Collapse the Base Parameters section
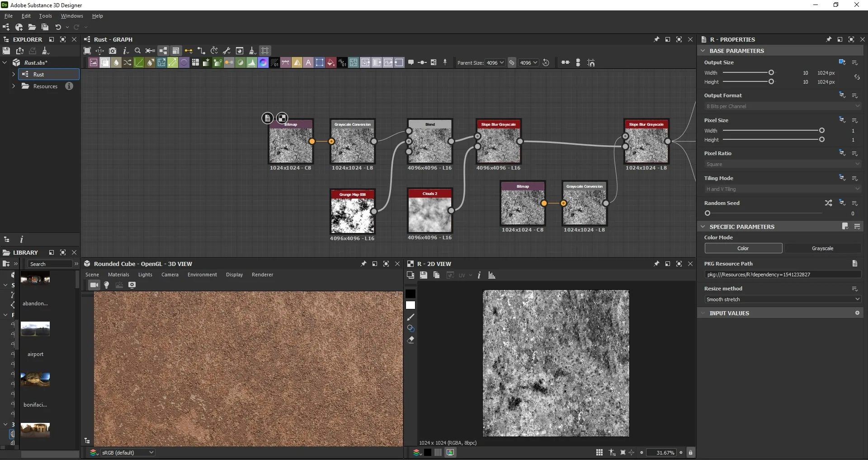 (x=703, y=51)
